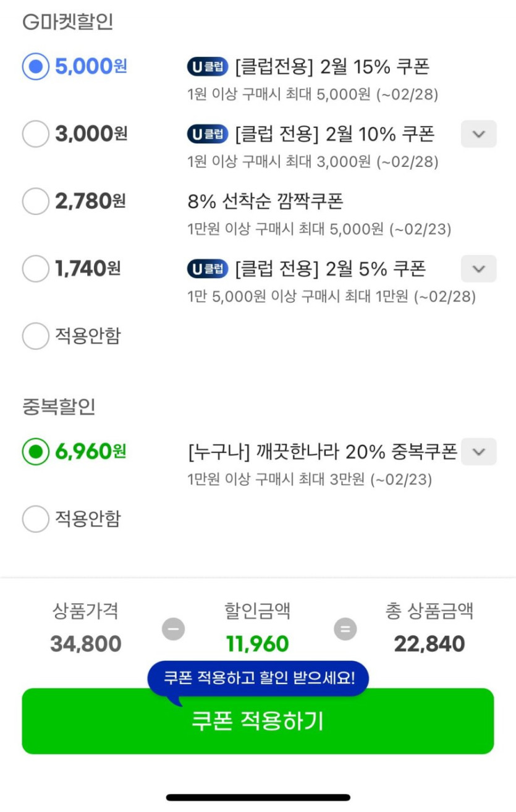Expand the 2월 10% 쿠폰 details chevron
Viewport: 516px width, 812px height.
pos(478,134)
